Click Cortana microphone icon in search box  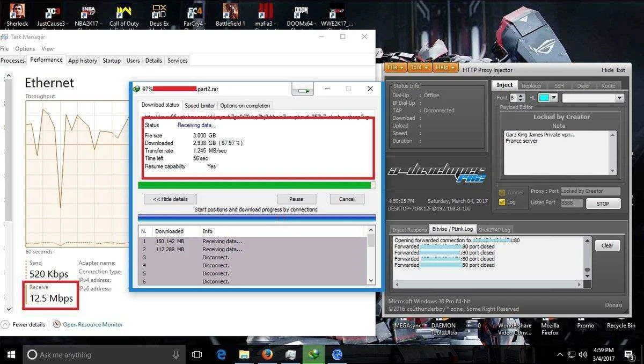(176, 354)
